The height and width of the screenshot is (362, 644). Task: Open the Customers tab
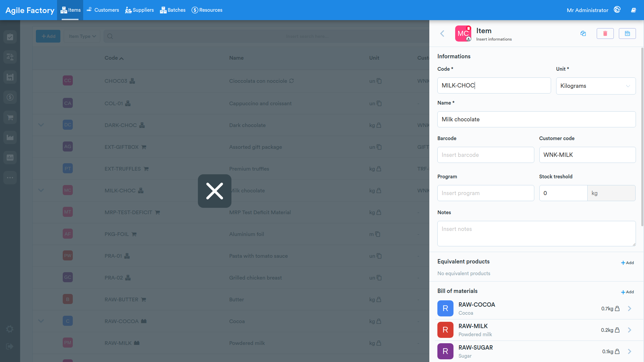(x=103, y=10)
